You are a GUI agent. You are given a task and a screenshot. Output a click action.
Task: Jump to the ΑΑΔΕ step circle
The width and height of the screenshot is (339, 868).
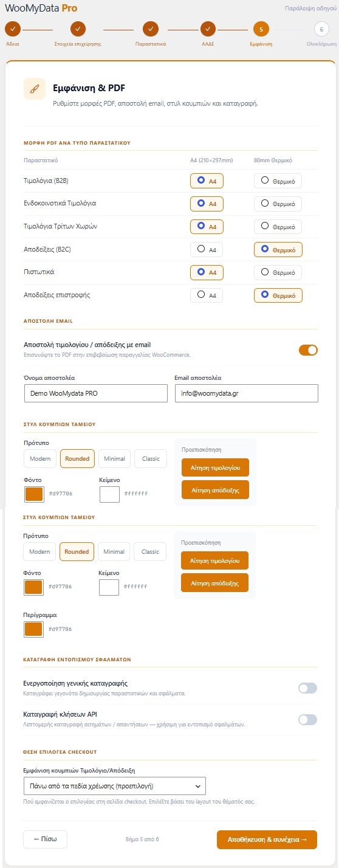[208, 29]
